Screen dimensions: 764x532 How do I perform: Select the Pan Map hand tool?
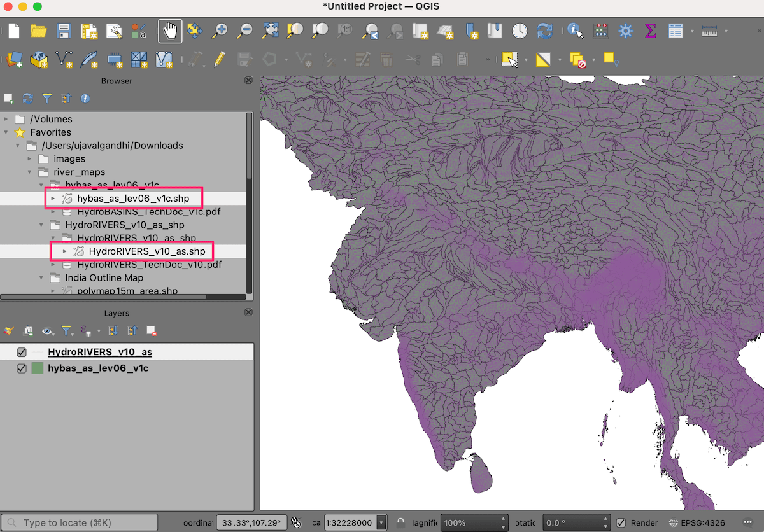point(170,31)
